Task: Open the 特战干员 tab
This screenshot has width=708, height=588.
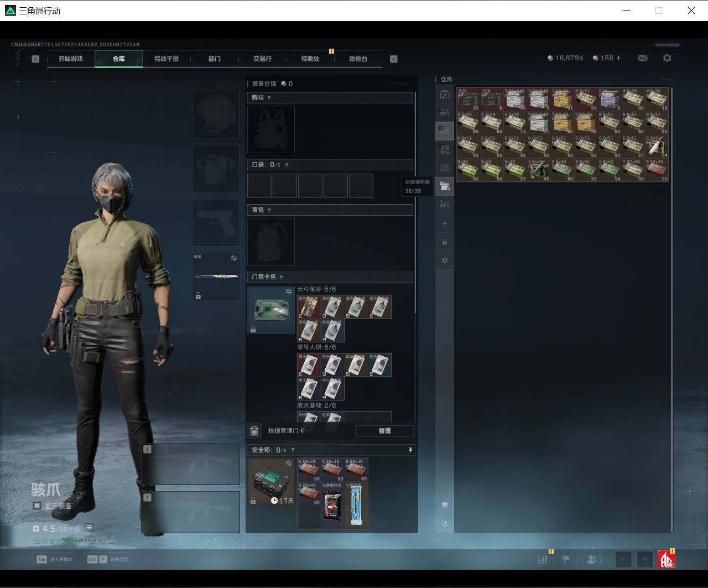Action: pyautogui.click(x=166, y=59)
